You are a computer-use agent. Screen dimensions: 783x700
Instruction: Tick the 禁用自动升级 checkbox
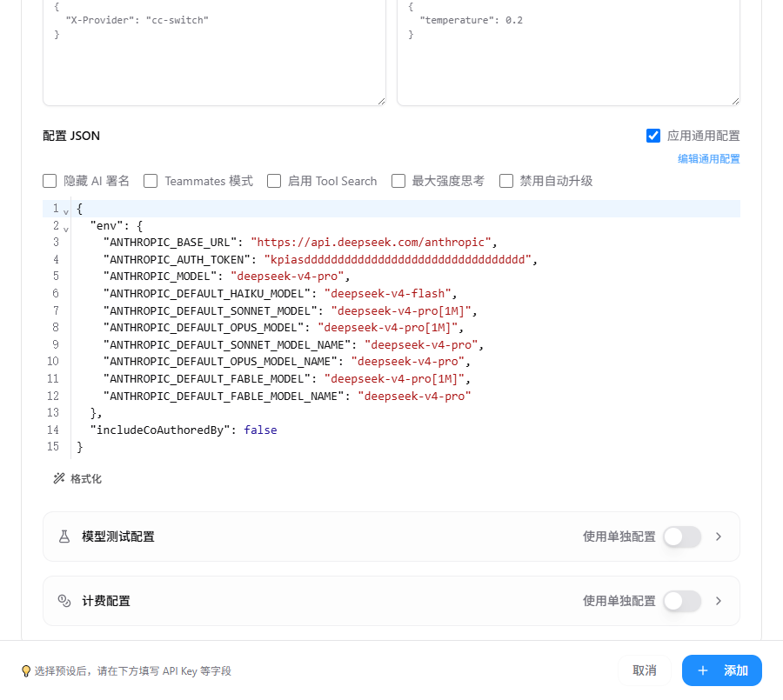click(x=505, y=181)
